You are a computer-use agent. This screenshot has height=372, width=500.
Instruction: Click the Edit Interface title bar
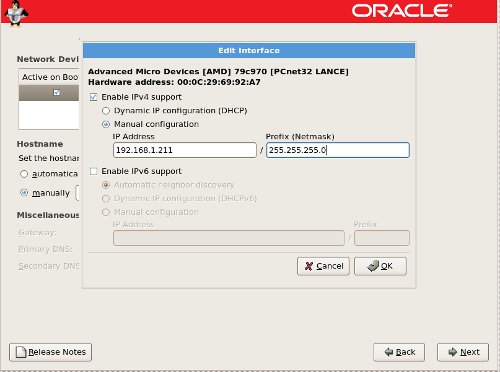point(249,51)
